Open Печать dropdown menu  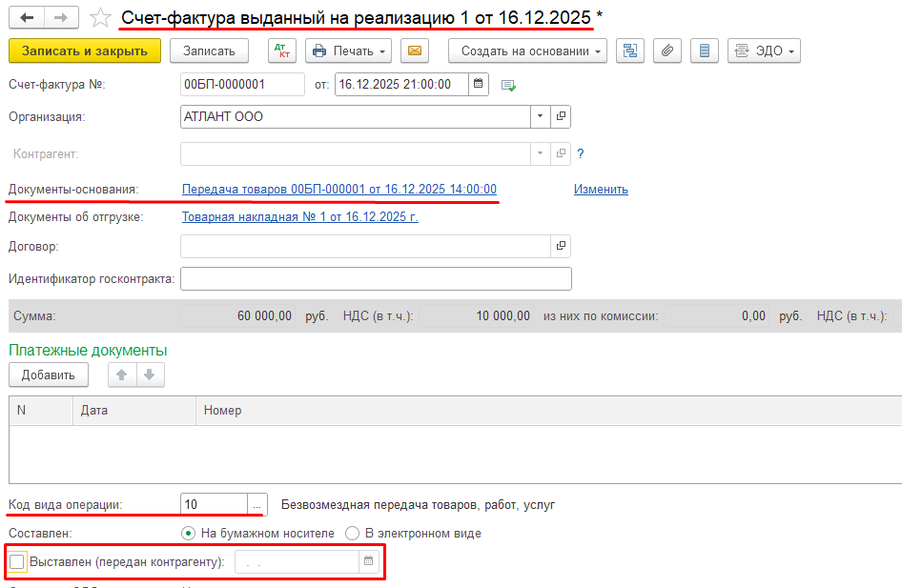pos(348,51)
